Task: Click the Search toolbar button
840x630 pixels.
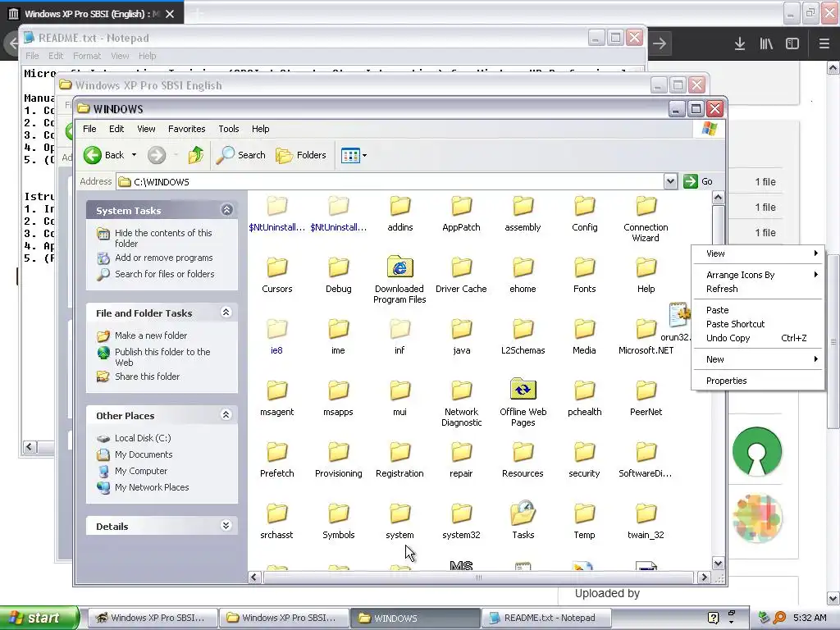Action: pyautogui.click(x=241, y=155)
